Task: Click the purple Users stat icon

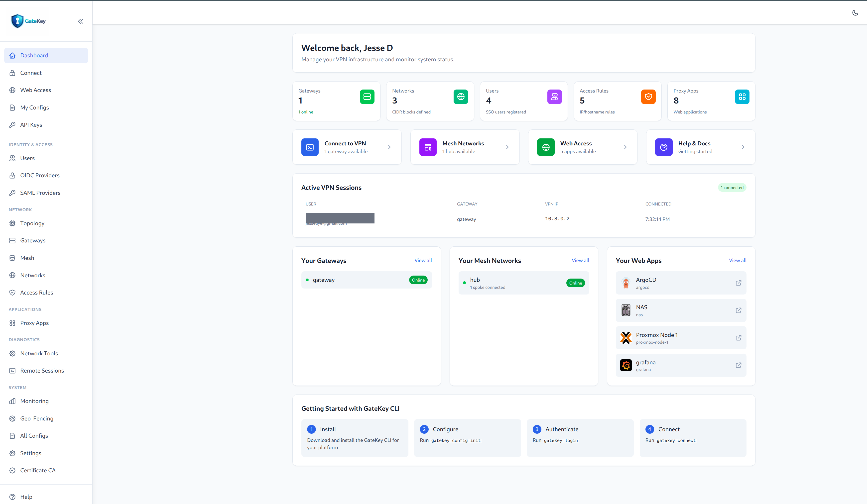Action: pyautogui.click(x=554, y=97)
